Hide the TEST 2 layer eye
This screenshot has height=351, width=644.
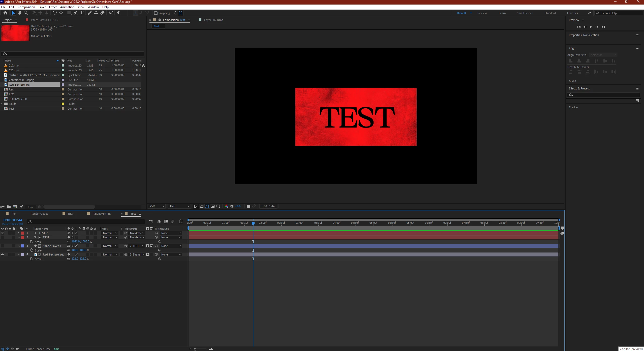(3, 233)
